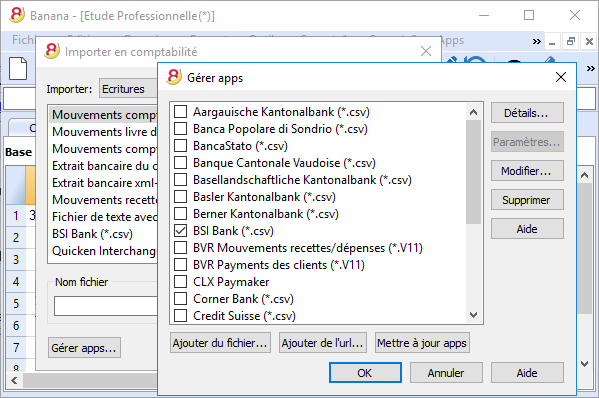Check Credit Suisse (*.csv)
Image resolution: width=599 pixels, height=398 pixels.
[x=180, y=315]
